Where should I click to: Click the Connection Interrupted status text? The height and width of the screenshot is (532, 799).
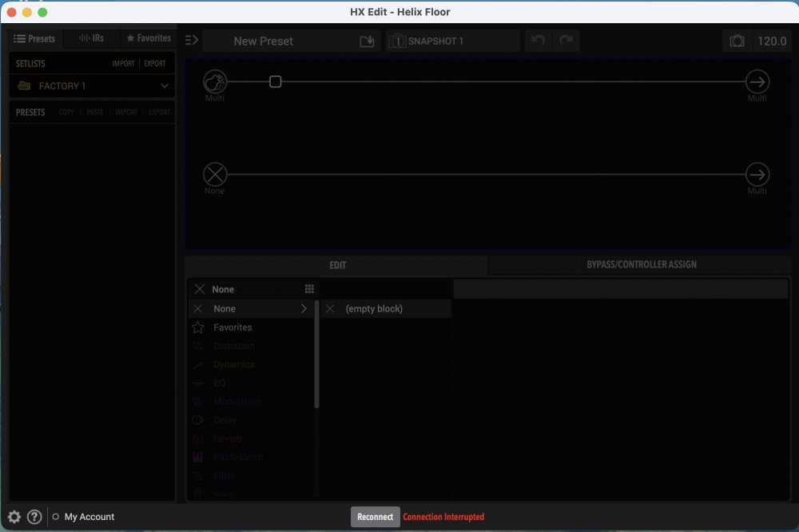tap(443, 517)
